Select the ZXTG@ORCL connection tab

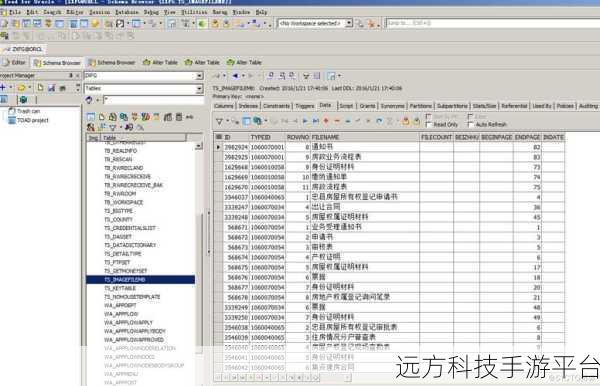pyautogui.click(x=23, y=49)
